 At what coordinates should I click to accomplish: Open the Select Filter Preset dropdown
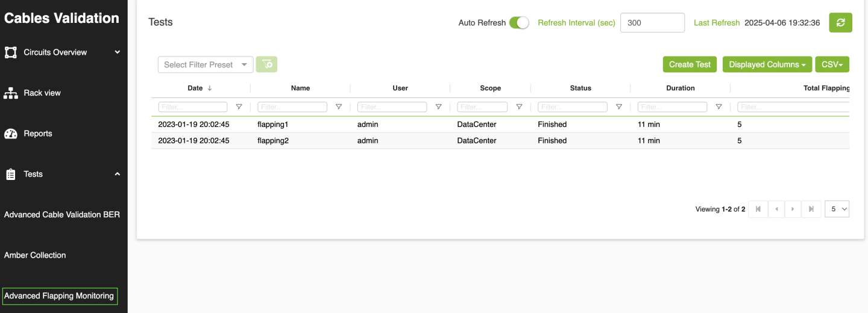click(205, 64)
